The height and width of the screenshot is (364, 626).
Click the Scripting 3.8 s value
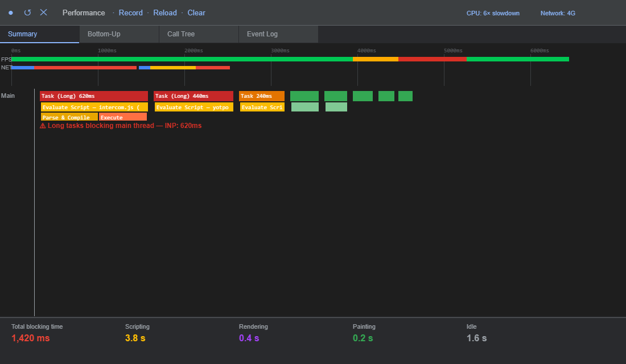135,338
